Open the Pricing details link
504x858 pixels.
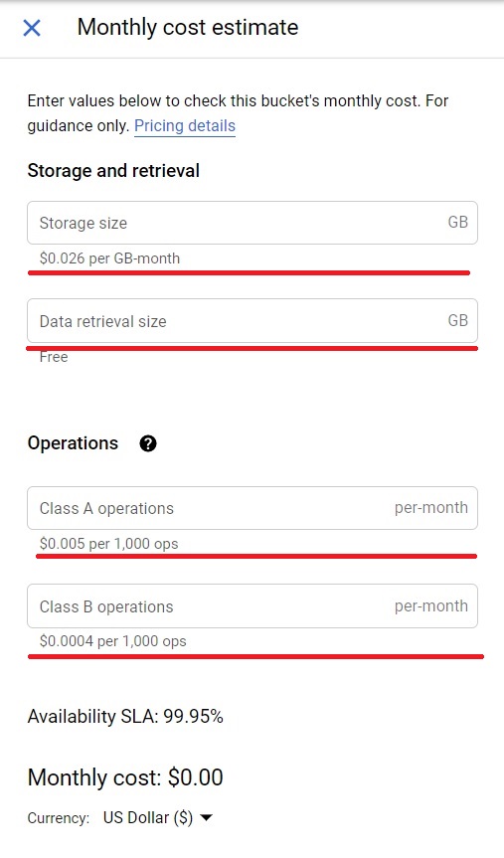point(185,126)
